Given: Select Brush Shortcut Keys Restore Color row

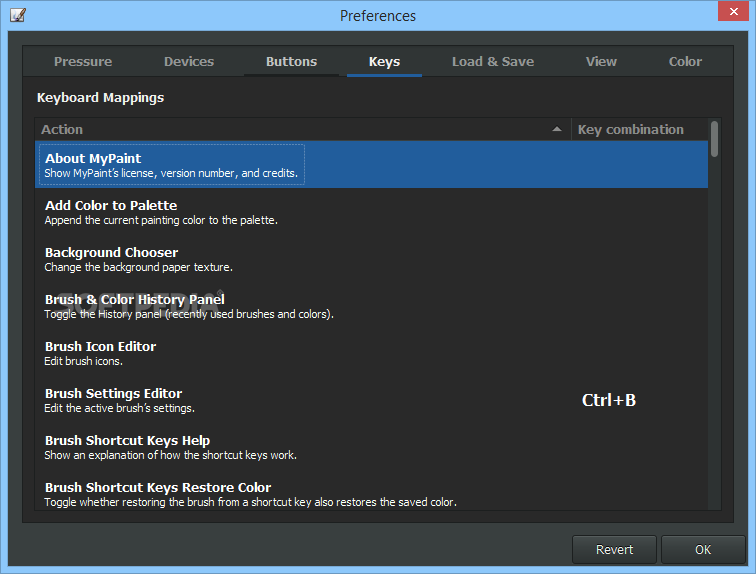Looking at the screenshot, I should [x=371, y=490].
